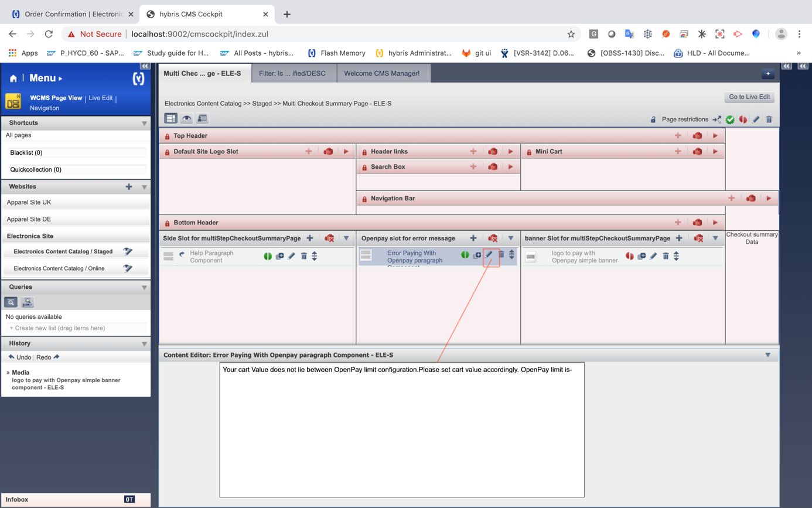The height and width of the screenshot is (508, 812).
Task: Click the edit pencil for logo to pay banner
Action: coord(653,256)
